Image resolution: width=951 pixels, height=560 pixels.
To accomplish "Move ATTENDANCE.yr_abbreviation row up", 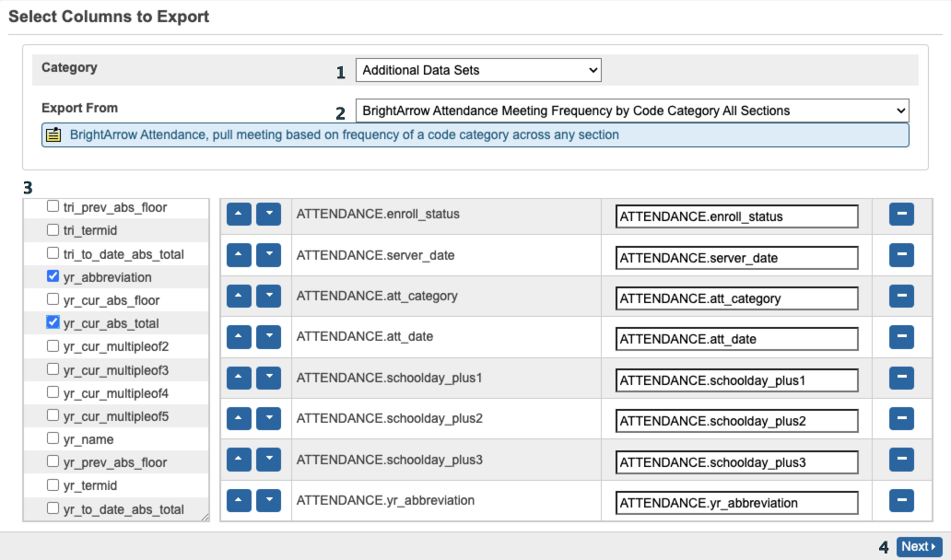I will tap(239, 501).
